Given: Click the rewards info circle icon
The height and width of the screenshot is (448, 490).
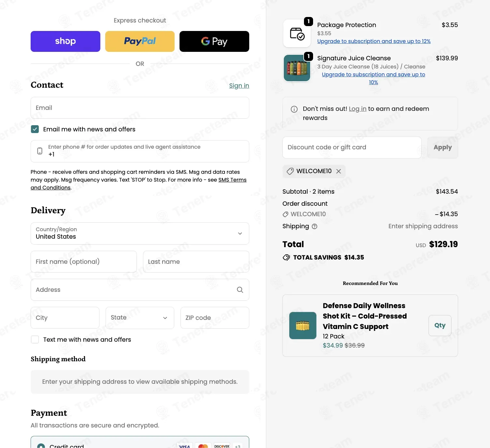Looking at the screenshot, I should 294,109.
